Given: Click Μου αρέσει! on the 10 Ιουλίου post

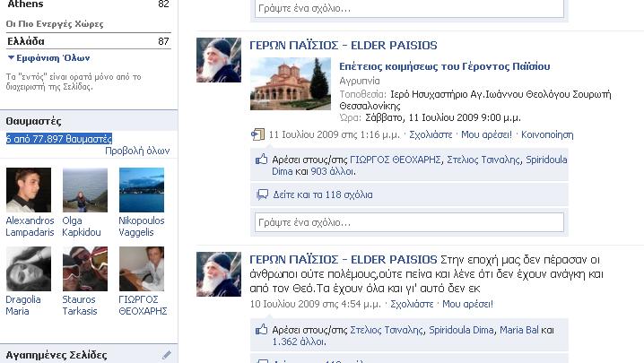Looking at the screenshot, I should (492, 304).
